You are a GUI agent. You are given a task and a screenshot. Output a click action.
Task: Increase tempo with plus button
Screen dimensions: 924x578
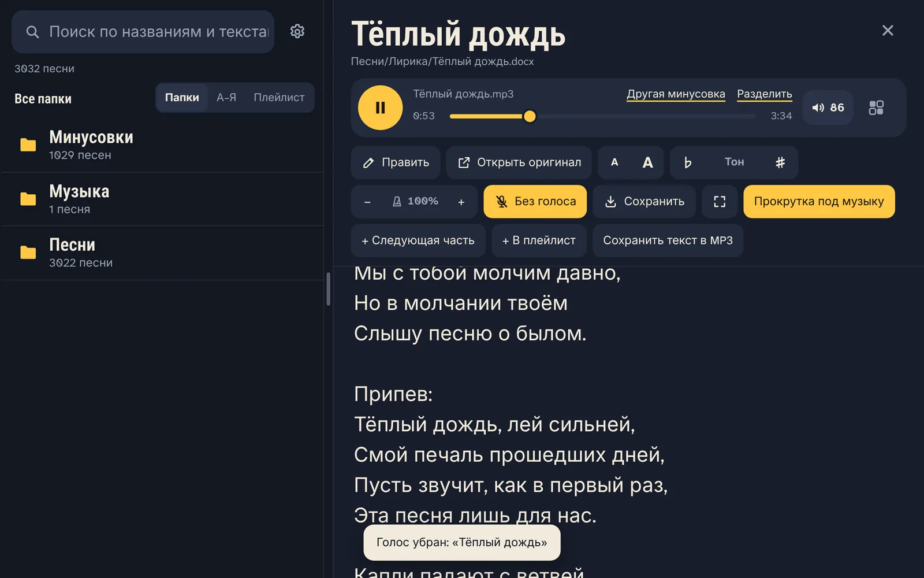point(461,202)
